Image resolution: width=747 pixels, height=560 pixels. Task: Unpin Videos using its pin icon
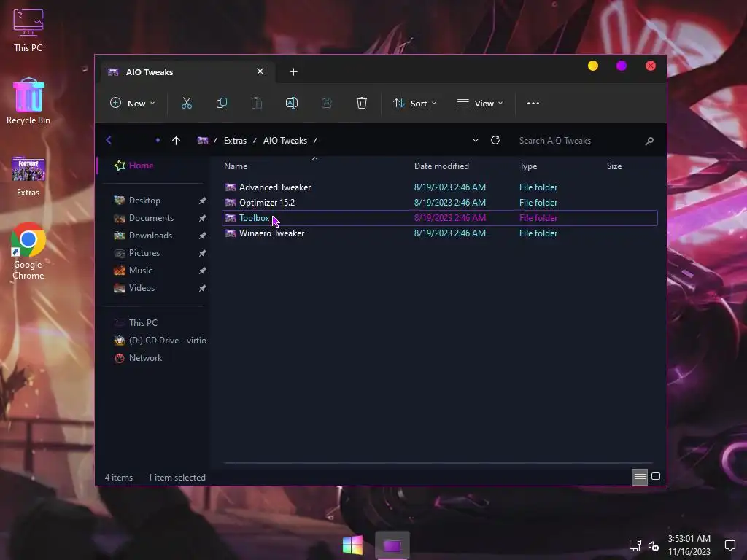203,288
